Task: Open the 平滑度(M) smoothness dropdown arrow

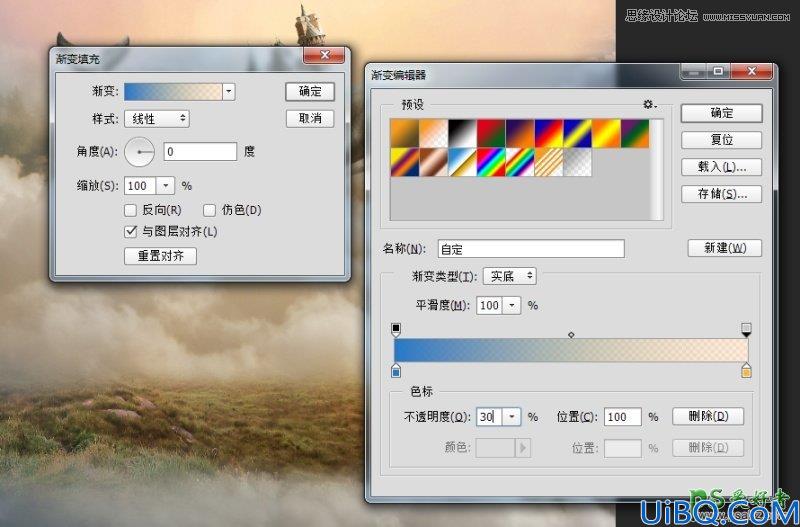Action: coord(512,306)
